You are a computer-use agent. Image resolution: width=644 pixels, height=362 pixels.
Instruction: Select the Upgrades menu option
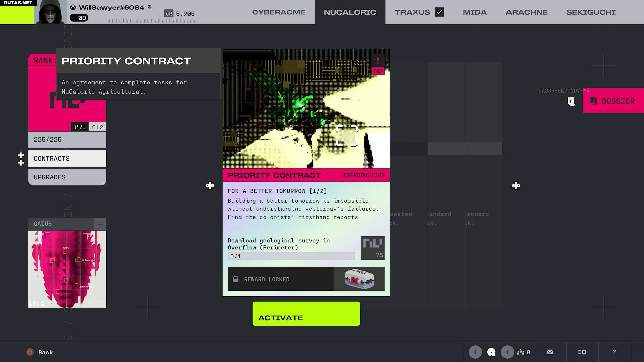67,177
